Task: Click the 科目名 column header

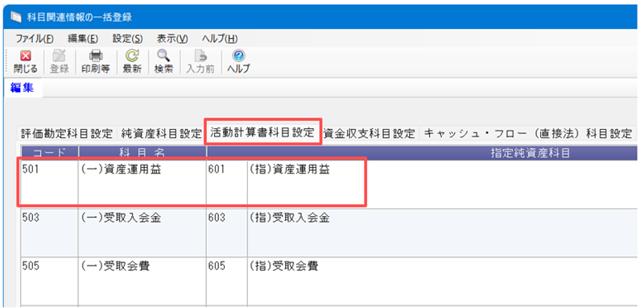Action: 142,152
